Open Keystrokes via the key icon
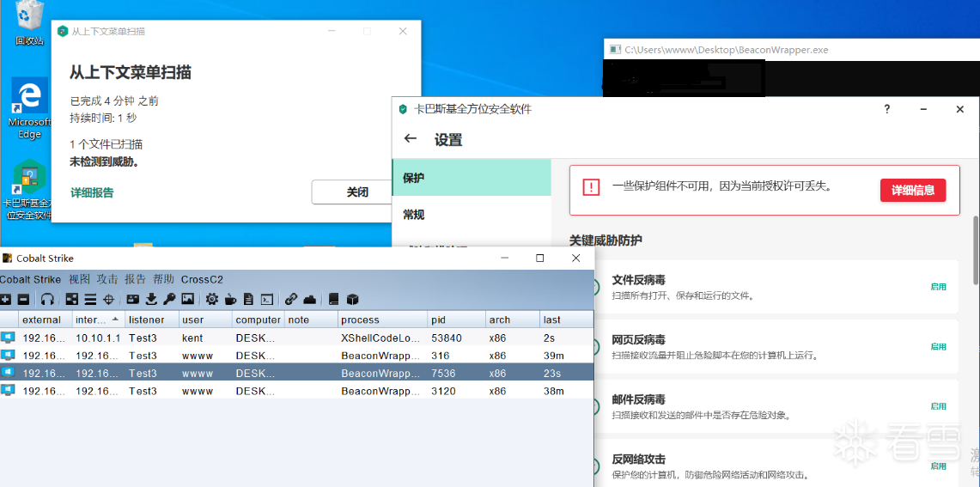Viewport: 980px width, 487px height. pos(168,299)
